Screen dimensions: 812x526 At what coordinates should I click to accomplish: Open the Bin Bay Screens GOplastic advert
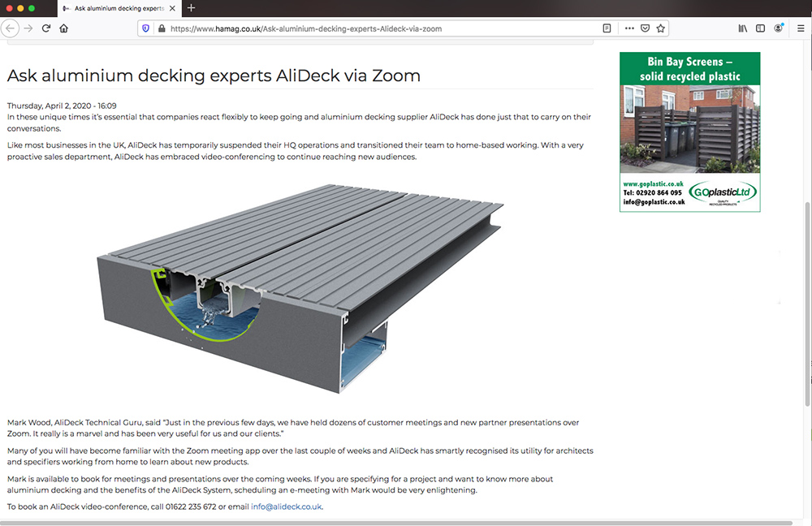(689, 132)
